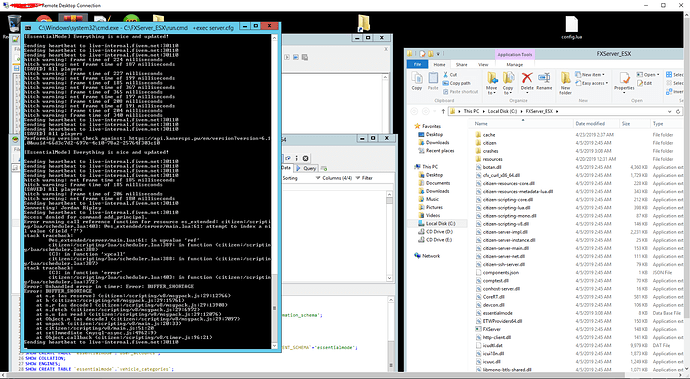Create a New folder from the ribbon
690x379 pixels.
tap(565, 84)
